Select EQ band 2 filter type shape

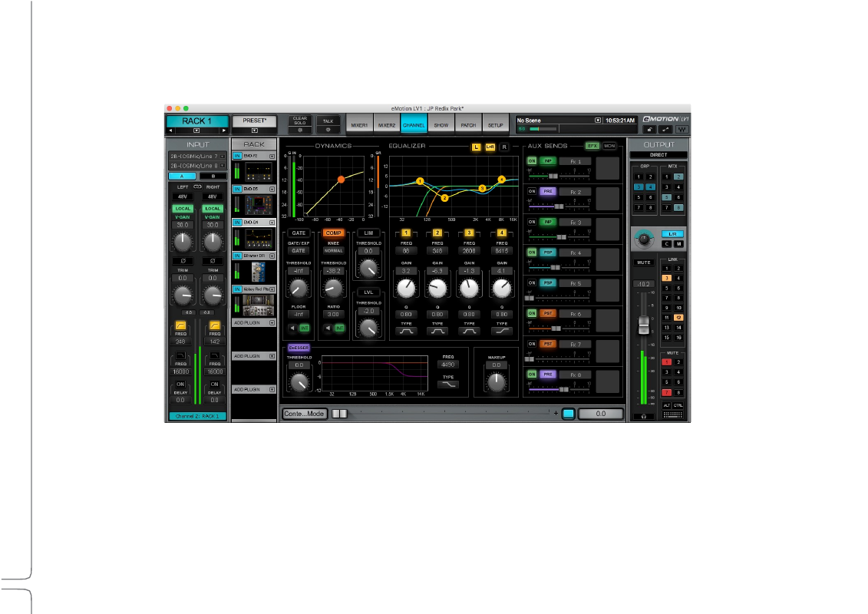(x=437, y=332)
